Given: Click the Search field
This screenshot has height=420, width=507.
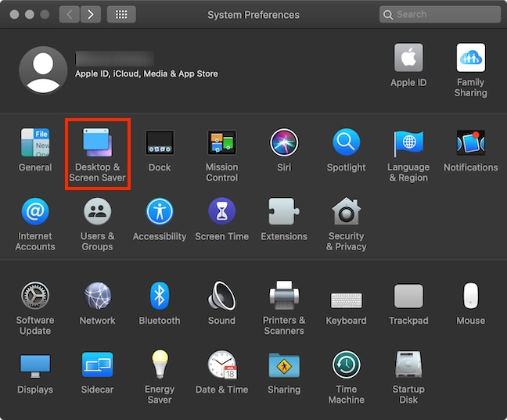Looking at the screenshot, I should click(x=440, y=14).
